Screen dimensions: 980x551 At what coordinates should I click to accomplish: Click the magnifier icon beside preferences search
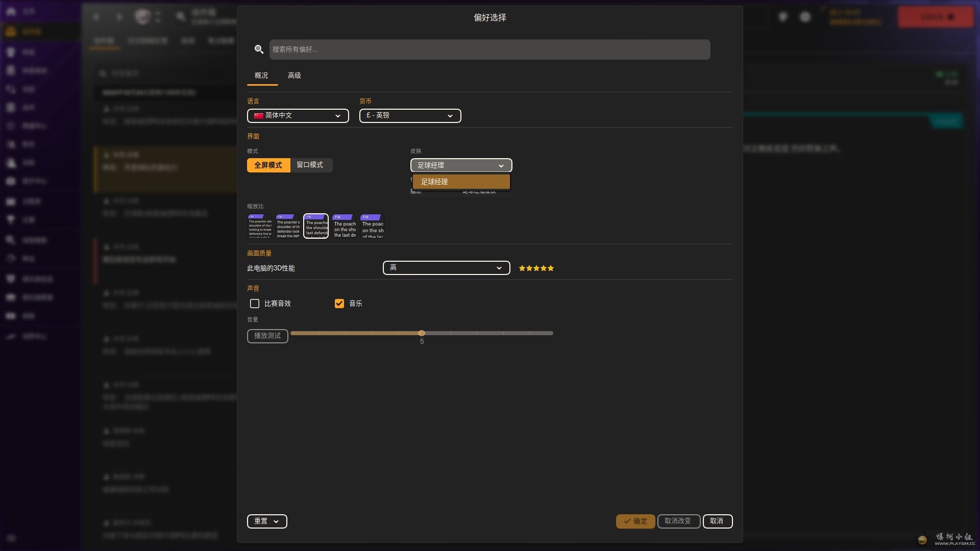[259, 49]
